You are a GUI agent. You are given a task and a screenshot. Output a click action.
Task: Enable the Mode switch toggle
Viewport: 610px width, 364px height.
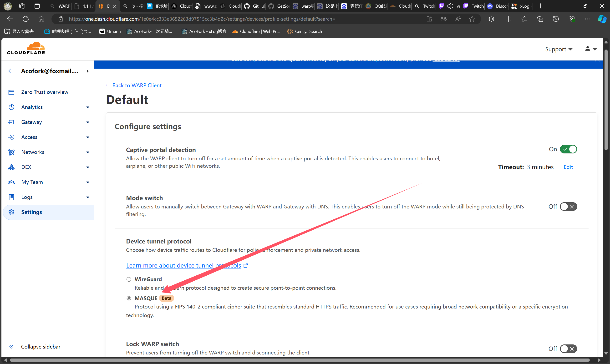(x=569, y=207)
